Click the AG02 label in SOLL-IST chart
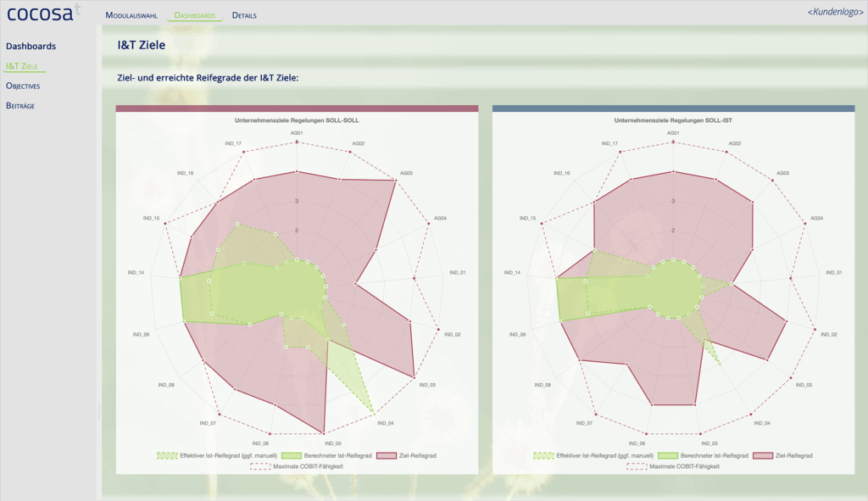This screenshot has height=501, width=868. [x=735, y=143]
